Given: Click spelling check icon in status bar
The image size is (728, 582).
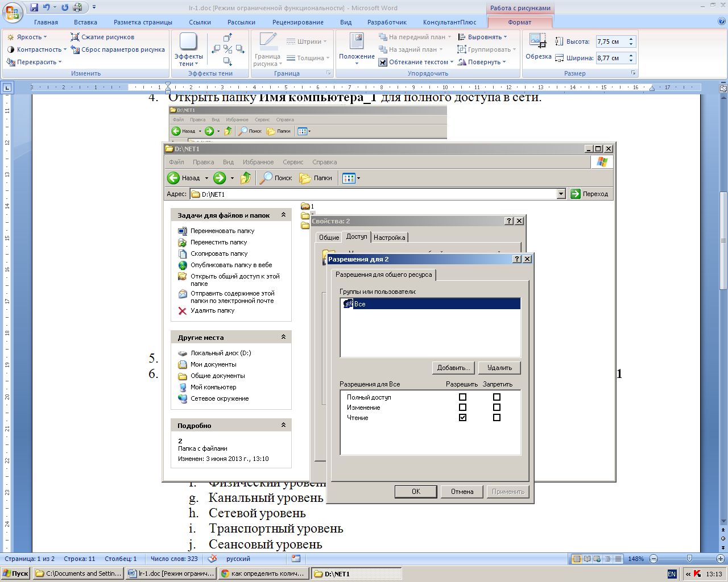Looking at the screenshot, I should click(x=212, y=559).
